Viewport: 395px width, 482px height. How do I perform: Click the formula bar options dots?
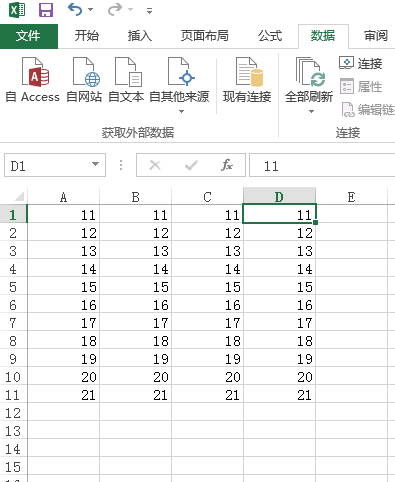click(121, 165)
